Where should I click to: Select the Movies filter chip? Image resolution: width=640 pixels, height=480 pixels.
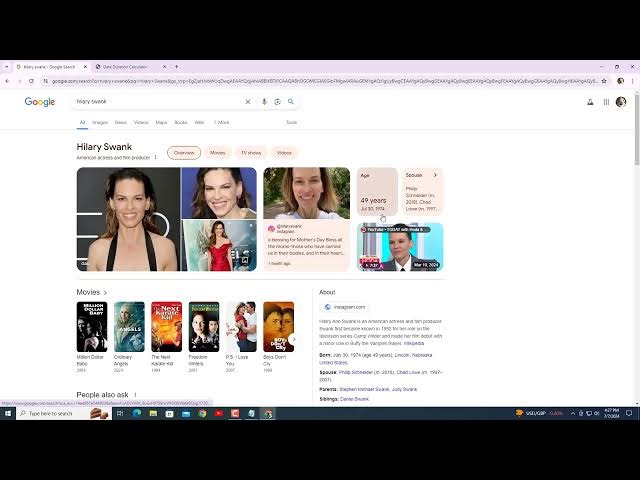pos(218,153)
